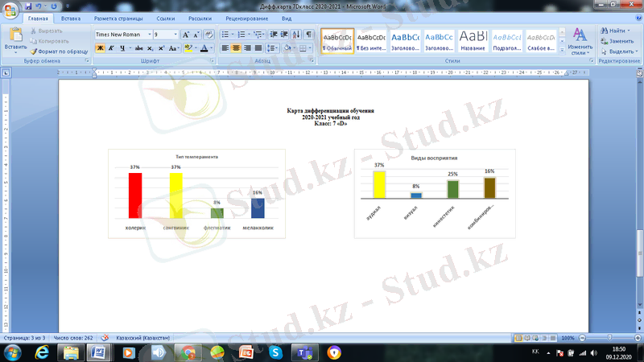Decrease paragraph indent
The height and width of the screenshot is (362, 644).
[x=274, y=35]
